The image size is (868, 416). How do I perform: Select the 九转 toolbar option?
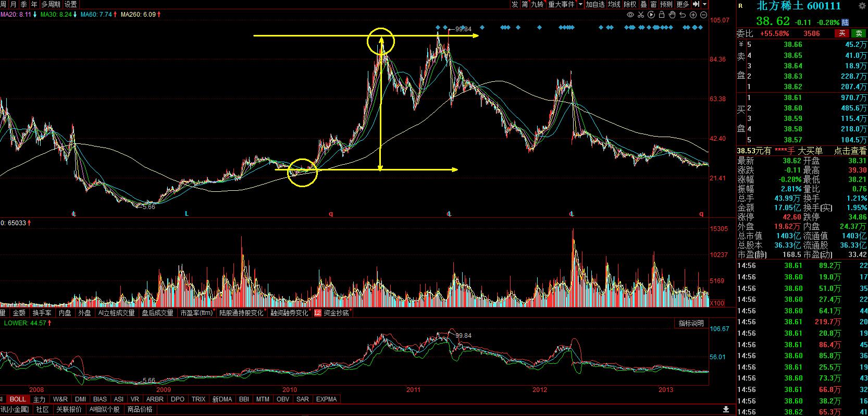[537, 4]
